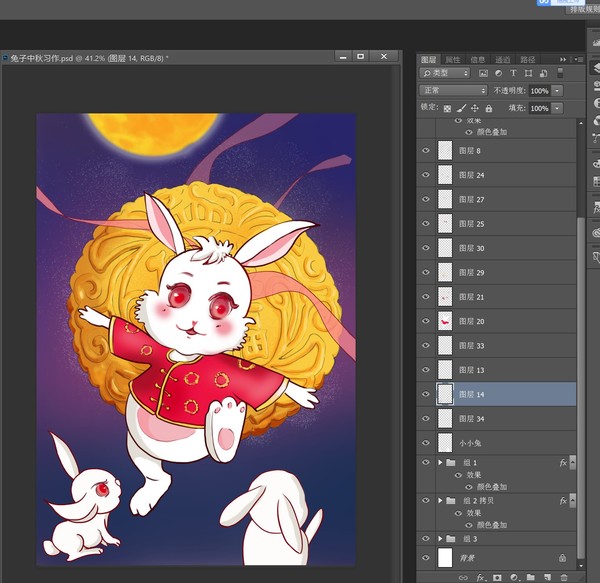
Task: Toggle visibility of 图层 20
Action: coord(426,321)
